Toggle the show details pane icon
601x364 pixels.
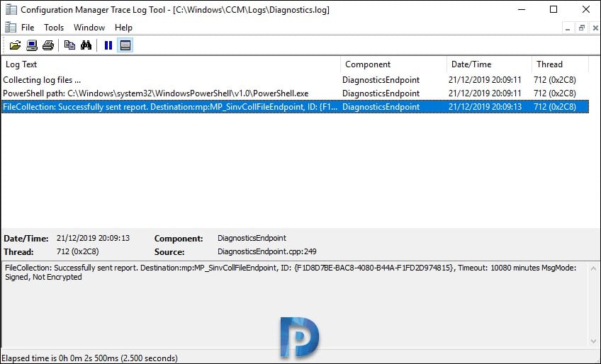click(125, 45)
